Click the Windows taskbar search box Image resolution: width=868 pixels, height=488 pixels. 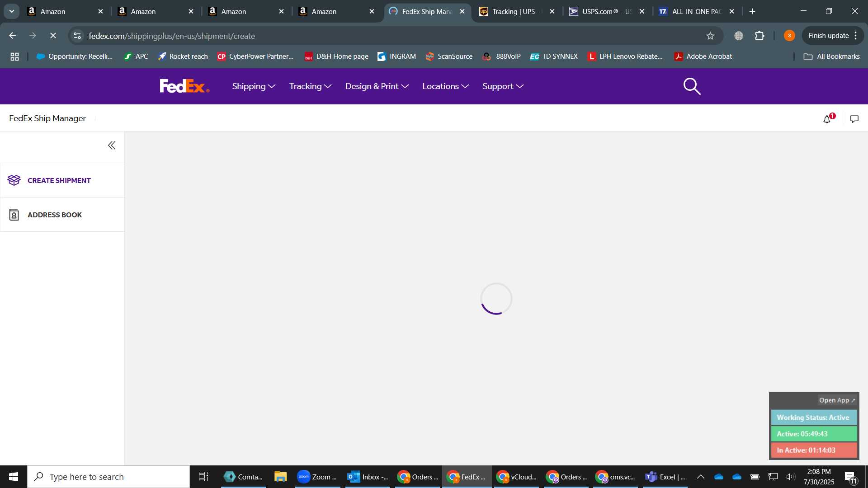click(108, 477)
